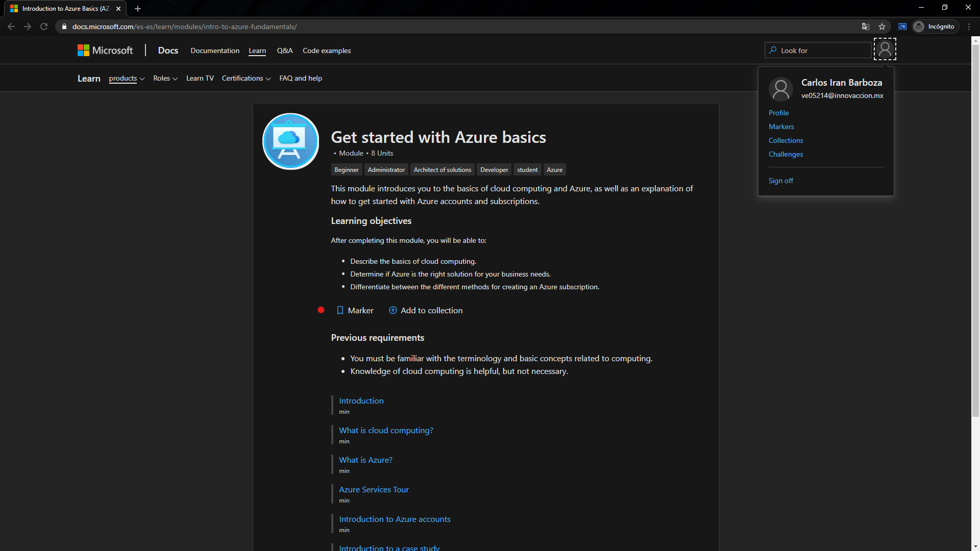Screen dimensions: 980x551
Task: Click the Architect of solutions tag
Action: pos(443,170)
